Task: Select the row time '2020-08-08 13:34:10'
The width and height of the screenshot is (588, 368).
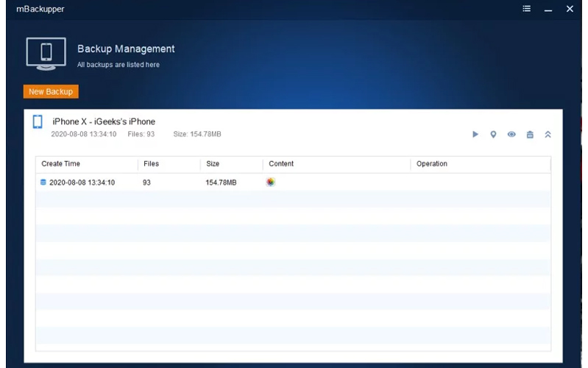Action: point(82,183)
